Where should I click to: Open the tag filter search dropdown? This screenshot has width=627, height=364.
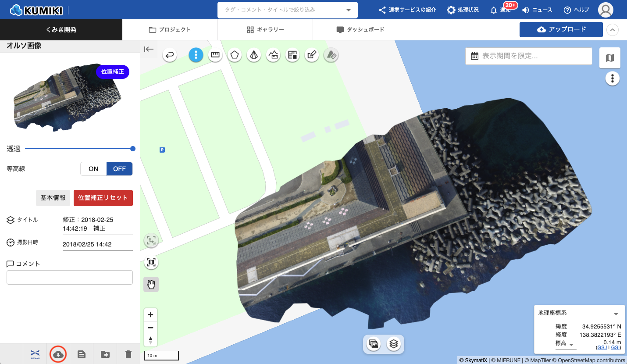pos(349,10)
